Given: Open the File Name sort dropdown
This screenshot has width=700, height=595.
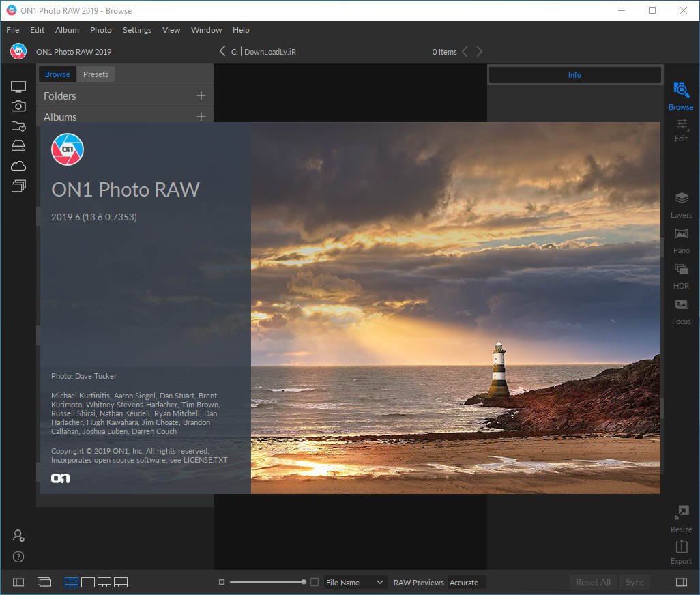Looking at the screenshot, I should coord(354,582).
